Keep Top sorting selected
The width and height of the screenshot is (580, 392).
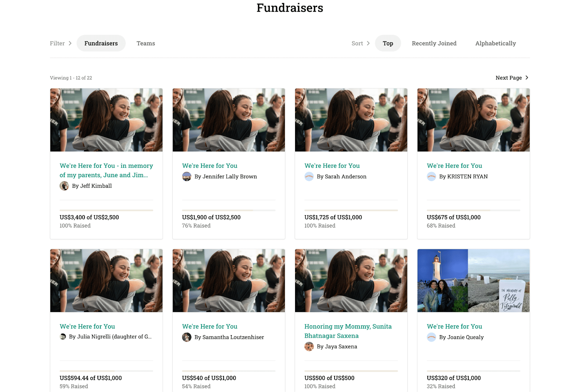tap(388, 43)
